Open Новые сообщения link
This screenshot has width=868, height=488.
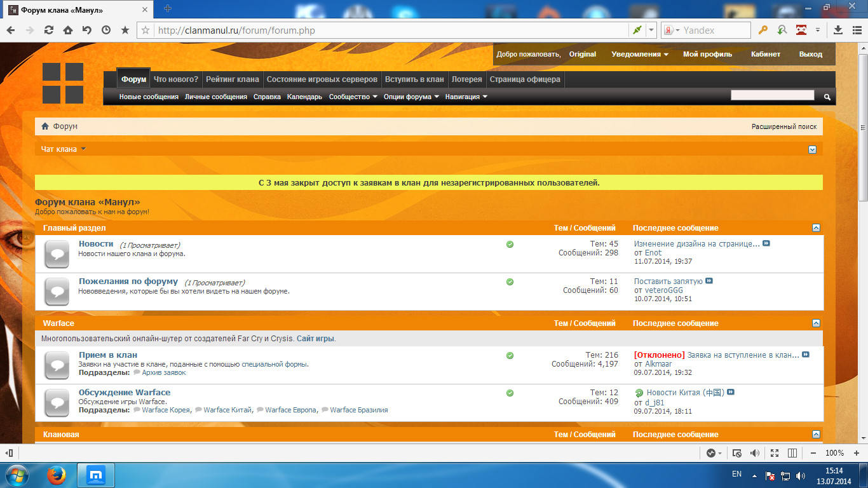click(149, 97)
